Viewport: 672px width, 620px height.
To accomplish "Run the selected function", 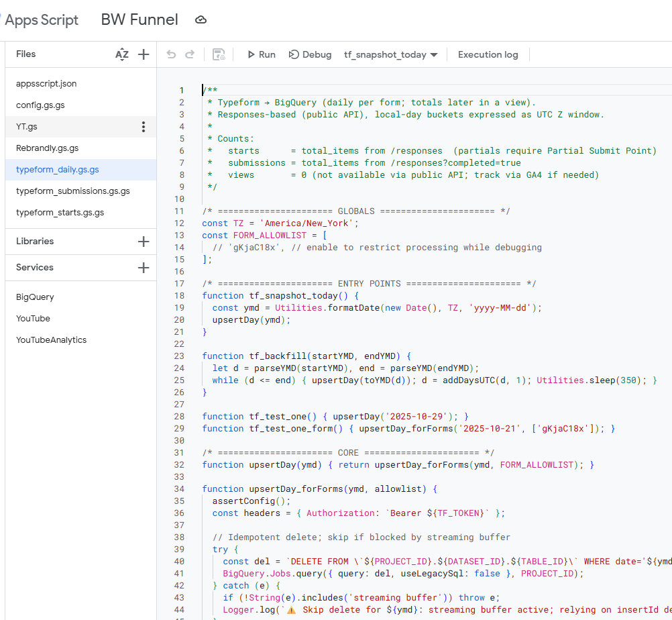I will point(262,54).
